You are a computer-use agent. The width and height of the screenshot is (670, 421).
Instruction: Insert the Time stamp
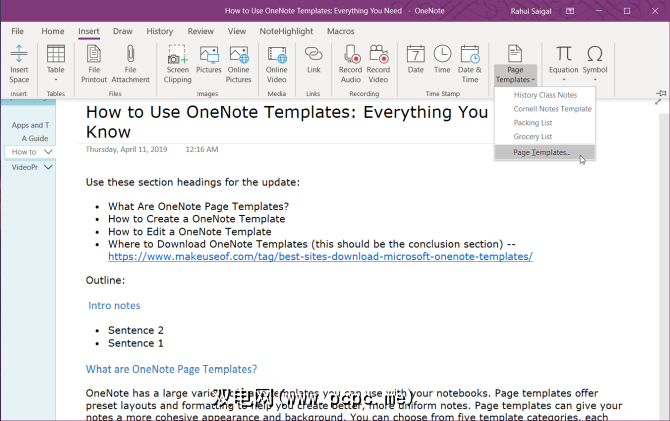(x=442, y=60)
